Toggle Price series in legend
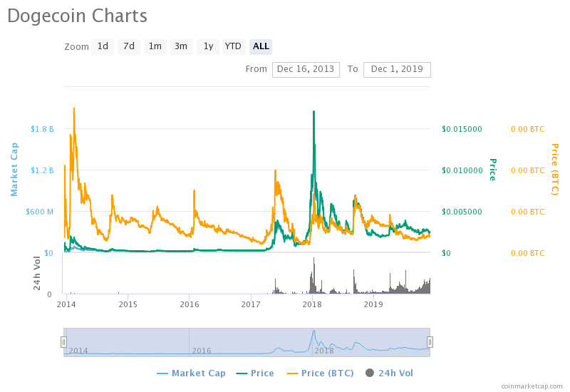The image size is (570, 392). click(x=255, y=373)
